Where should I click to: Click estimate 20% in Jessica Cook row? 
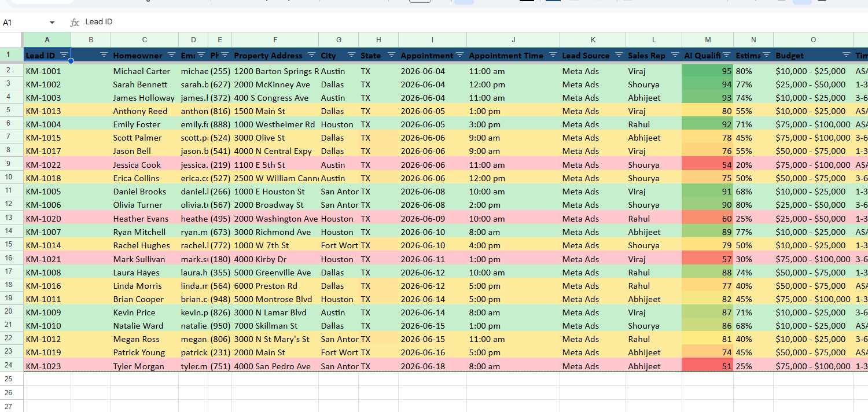(x=753, y=164)
